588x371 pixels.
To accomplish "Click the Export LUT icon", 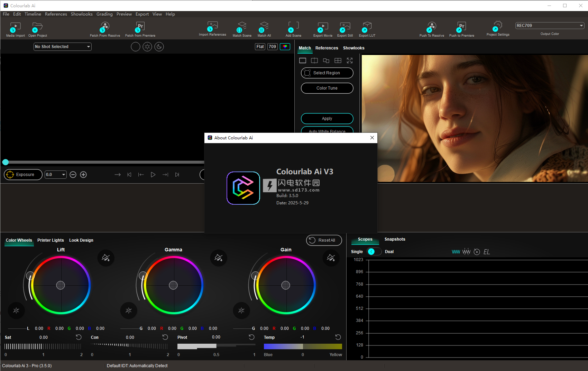I will point(367,27).
